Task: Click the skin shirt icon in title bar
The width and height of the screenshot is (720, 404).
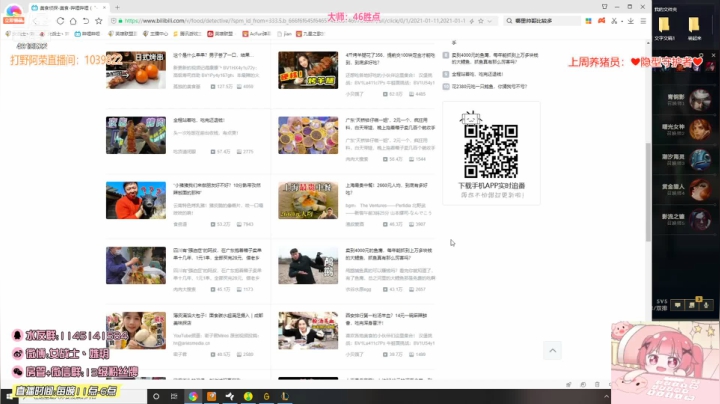Action: coord(604,6)
